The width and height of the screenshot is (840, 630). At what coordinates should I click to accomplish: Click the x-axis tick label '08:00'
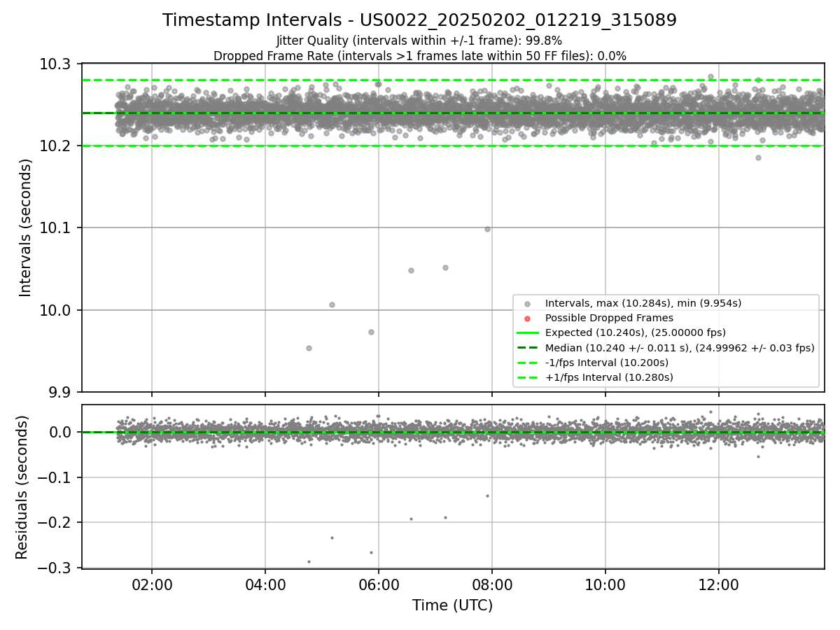click(x=492, y=586)
